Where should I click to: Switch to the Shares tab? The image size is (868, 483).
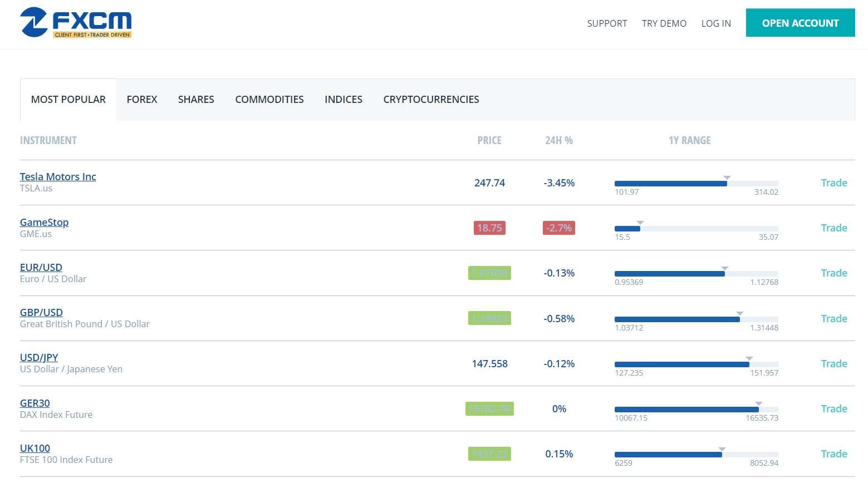point(196,100)
